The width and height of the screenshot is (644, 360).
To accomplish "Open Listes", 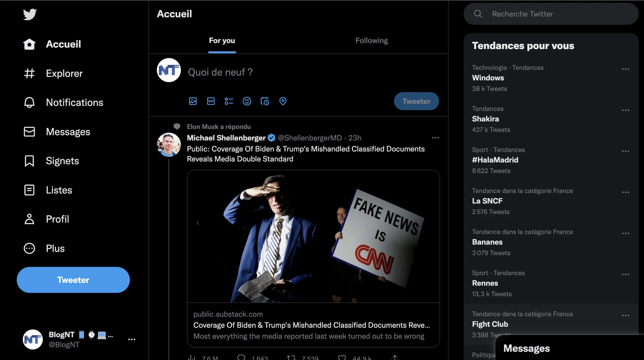I will (48, 190).
